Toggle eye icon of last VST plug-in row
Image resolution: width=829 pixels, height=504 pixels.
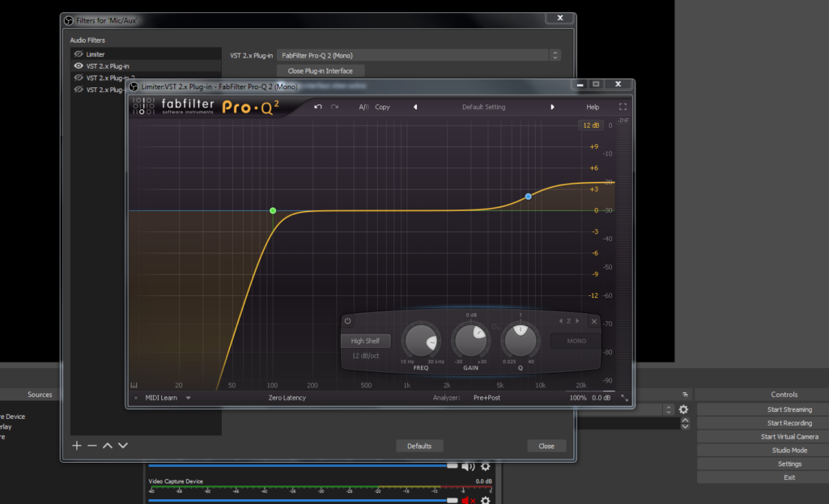(x=79, y=89)
